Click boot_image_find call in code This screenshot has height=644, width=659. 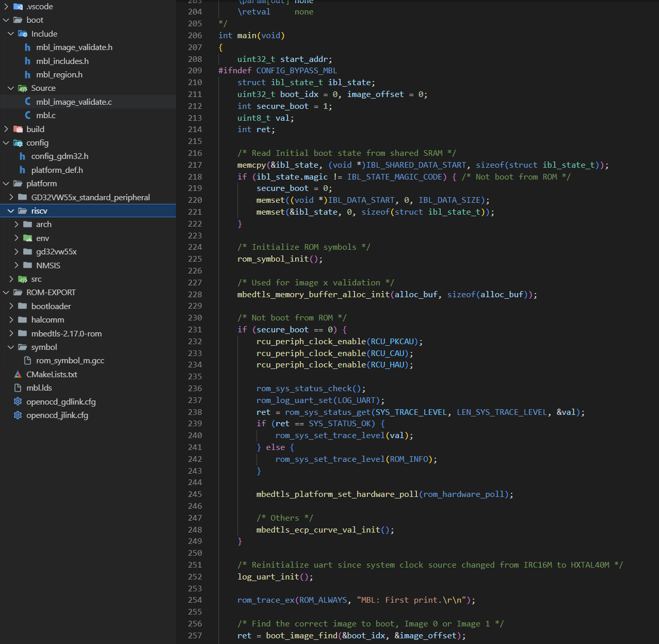pos(302,636)
